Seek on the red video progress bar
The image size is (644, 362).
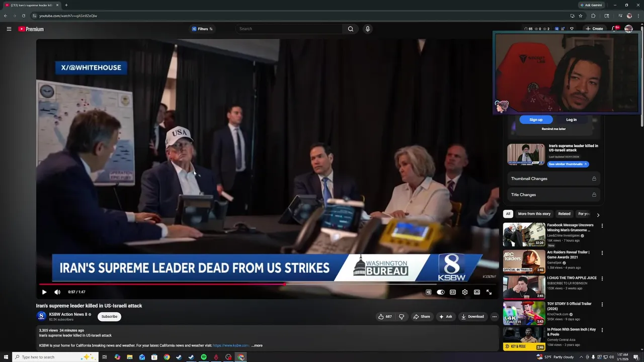(x=267, y=284)
